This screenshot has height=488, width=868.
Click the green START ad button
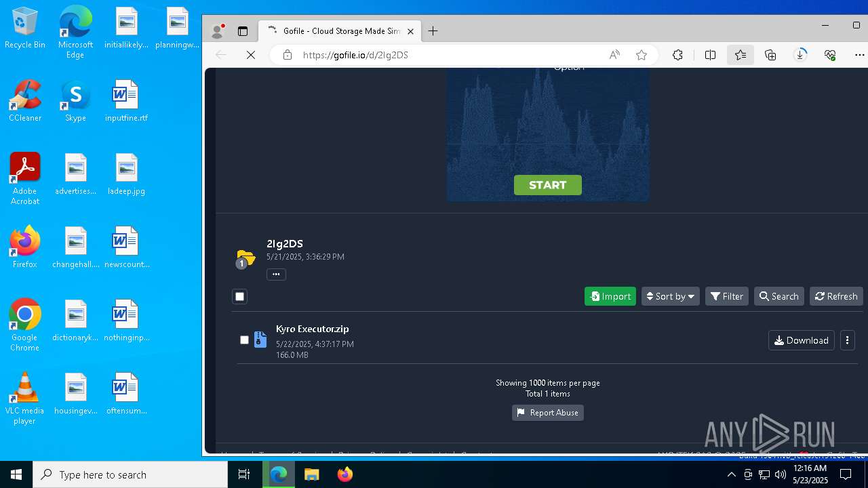pos(548,185)
